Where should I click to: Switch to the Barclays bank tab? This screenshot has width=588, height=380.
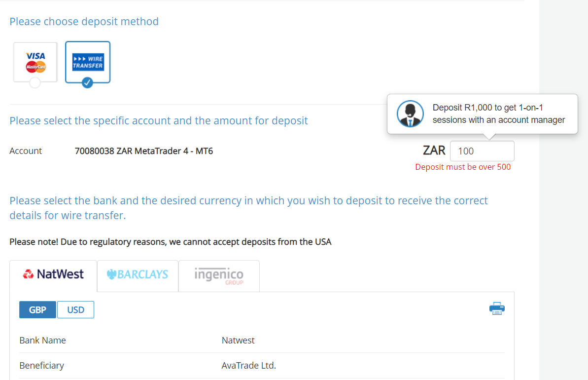(138, 274)
